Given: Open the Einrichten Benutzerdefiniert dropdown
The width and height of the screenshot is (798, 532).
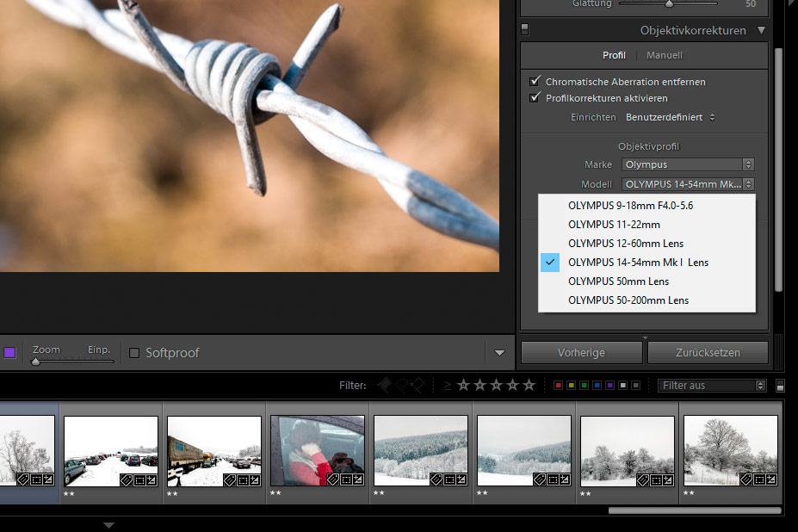Looking at the screenshot, I should 671,117.
